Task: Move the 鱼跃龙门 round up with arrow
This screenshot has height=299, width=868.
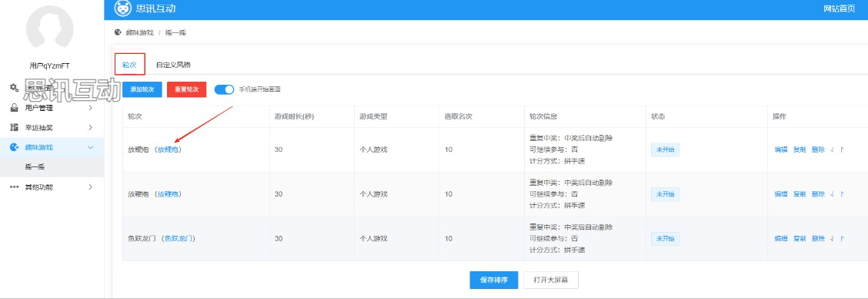Action: tap(842, 239)
